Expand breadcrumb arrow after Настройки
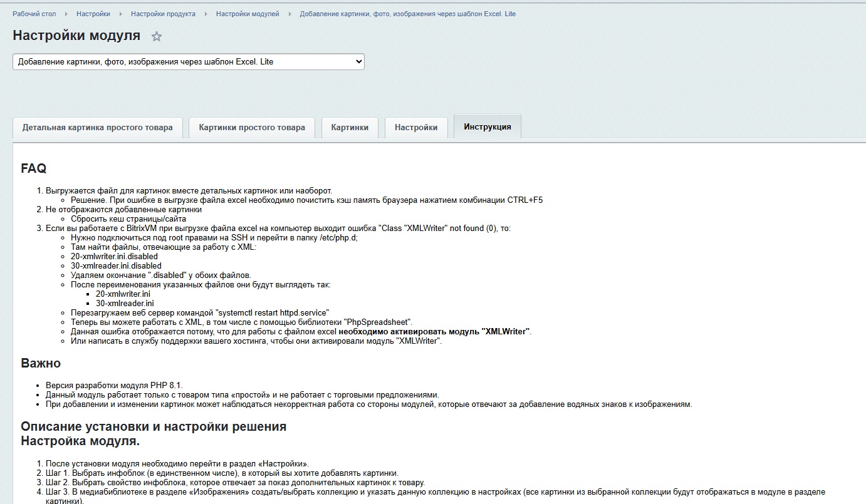866x504 pixels. click(x=120, y=14)
